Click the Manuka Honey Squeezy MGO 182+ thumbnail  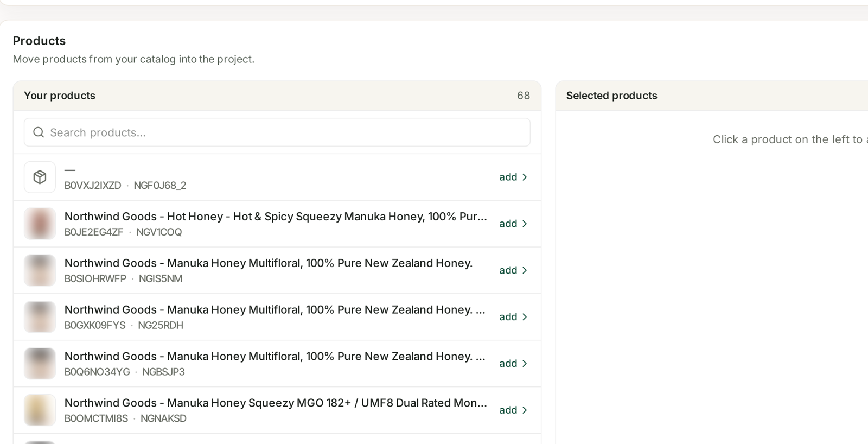point(40,410)
